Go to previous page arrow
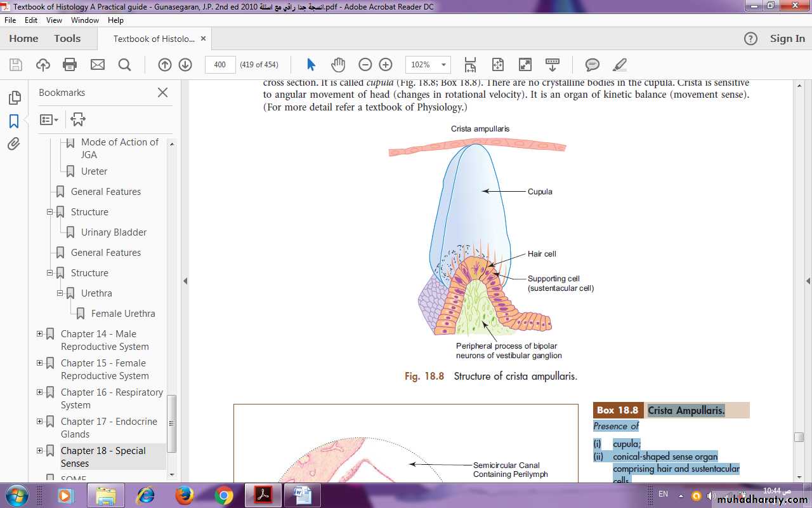Image resolution: width=812 pixels, height=508 pixels. click(x=165, y=65)
